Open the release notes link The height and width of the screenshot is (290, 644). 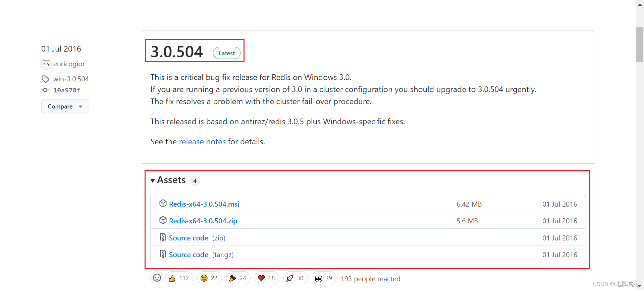[x=202, y=142]
